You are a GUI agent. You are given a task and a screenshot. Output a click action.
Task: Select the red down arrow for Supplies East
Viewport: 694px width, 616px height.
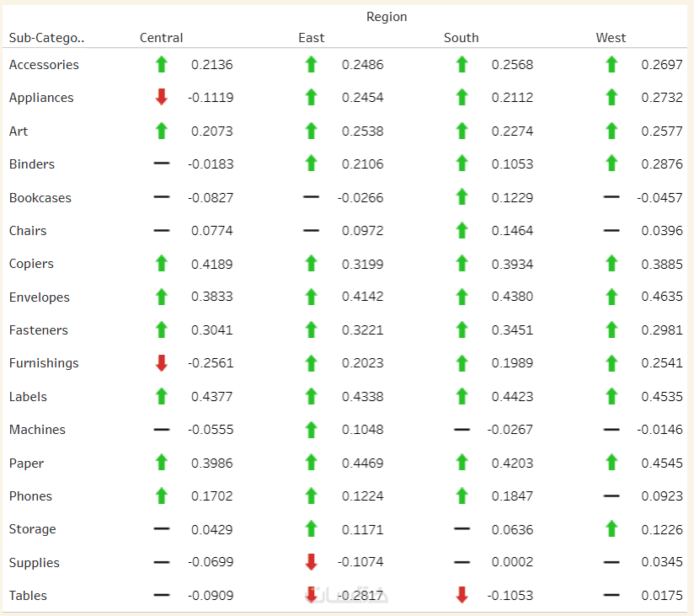click(311, 562)
